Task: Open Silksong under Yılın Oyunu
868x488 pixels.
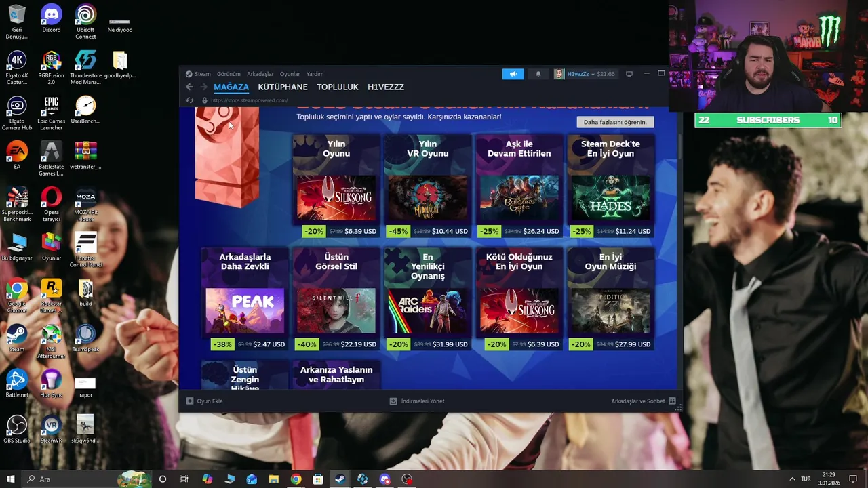Action: (336, 198)
